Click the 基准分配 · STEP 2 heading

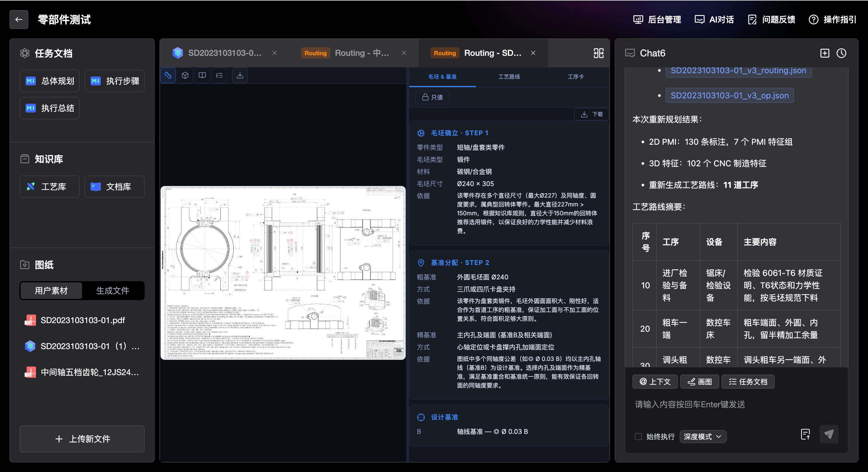(x=460, y=263)
